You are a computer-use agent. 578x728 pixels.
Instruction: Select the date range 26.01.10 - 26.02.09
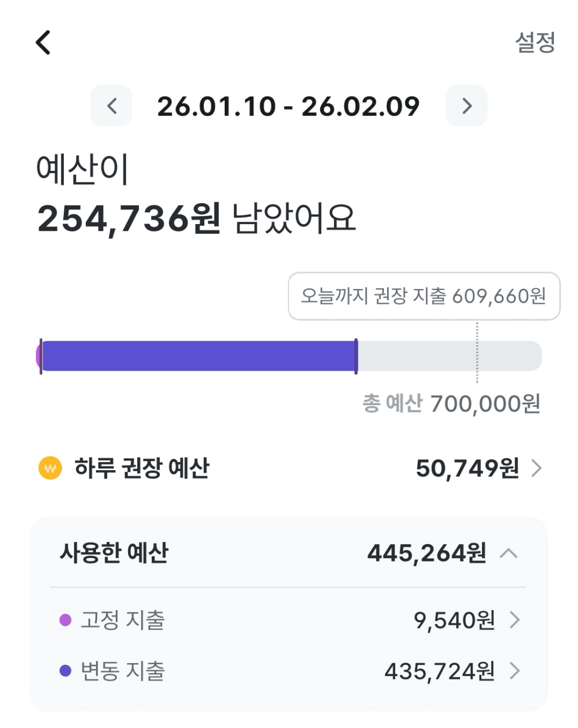288,106
